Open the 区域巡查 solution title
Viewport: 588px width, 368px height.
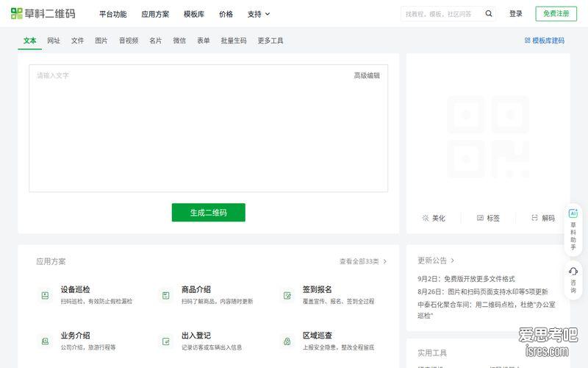coord(318,336)
